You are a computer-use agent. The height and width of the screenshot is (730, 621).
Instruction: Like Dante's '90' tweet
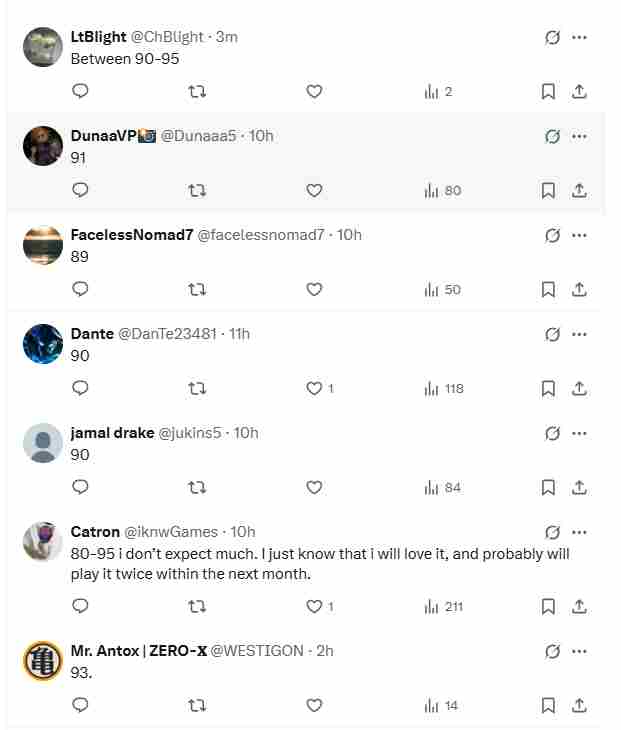[314, 388]
